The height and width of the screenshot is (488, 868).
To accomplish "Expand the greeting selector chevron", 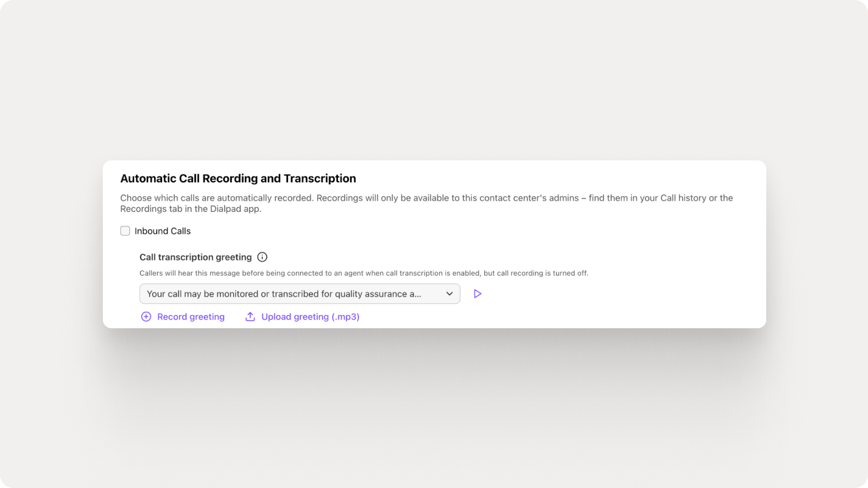I will click(449, 294).
